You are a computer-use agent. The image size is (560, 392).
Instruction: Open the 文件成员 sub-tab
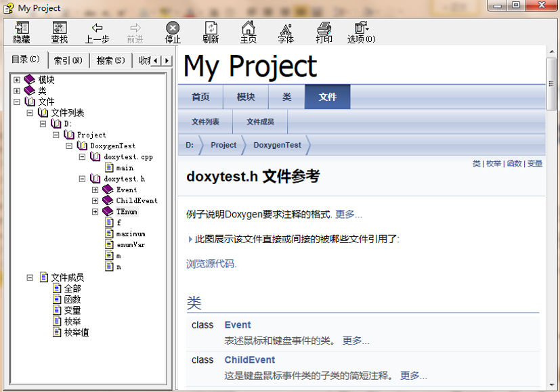coord(260,122)
